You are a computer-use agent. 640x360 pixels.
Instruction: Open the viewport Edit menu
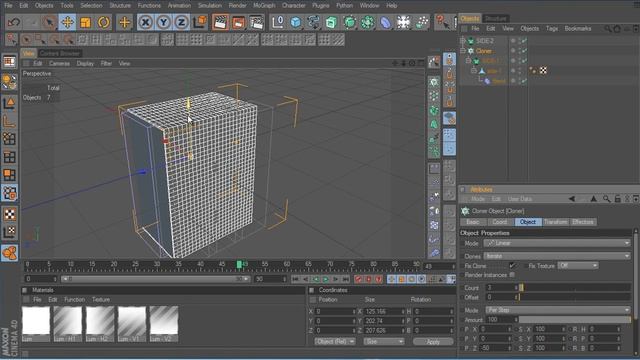coord(38,63)
